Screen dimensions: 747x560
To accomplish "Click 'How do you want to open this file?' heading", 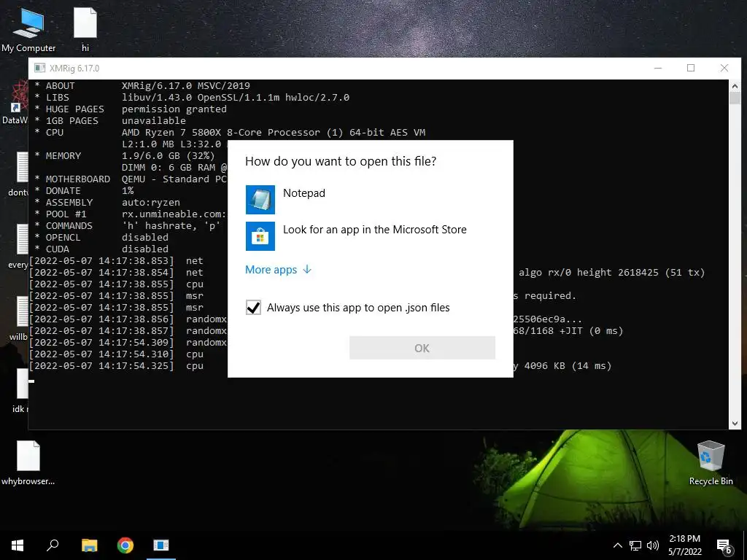I will 341,161.
